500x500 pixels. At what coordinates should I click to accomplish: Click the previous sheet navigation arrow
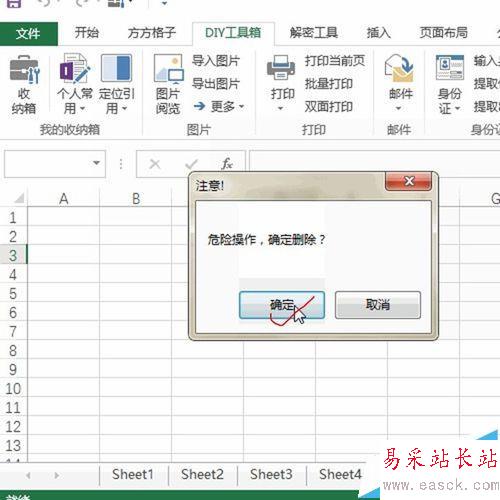point(28,475)
